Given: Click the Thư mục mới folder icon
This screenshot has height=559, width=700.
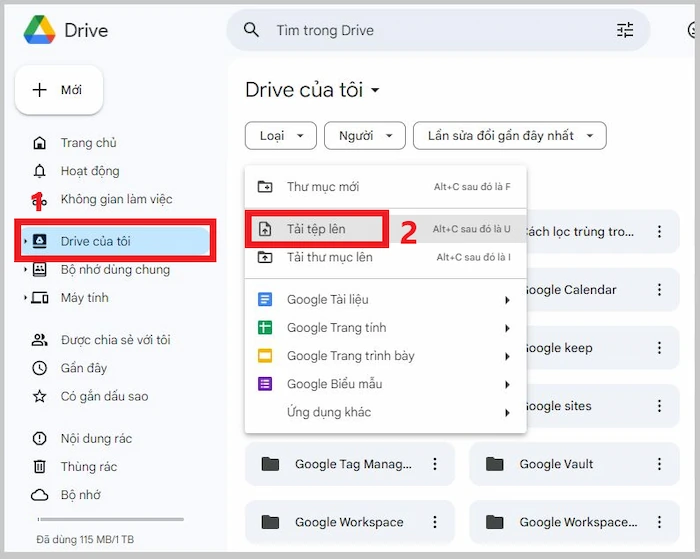Looking at the screenshot, I should point(265,187).
